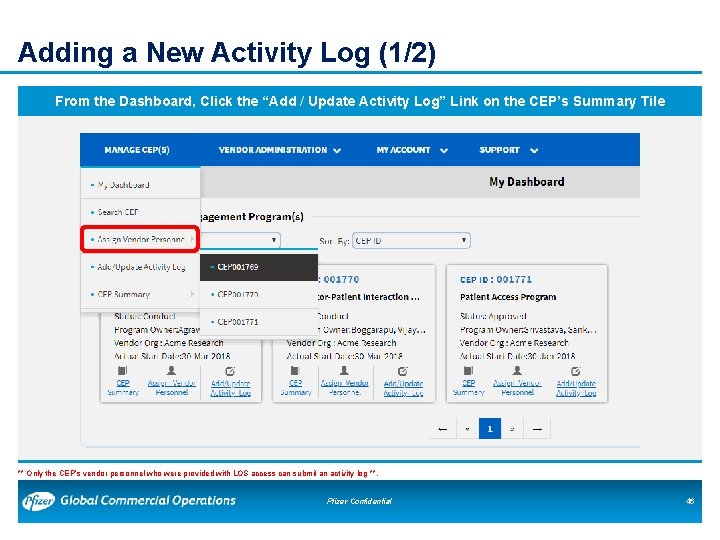Click the CEP ID : 001771 heading
The height and width of the screenshot is (540, 720).
496,279
